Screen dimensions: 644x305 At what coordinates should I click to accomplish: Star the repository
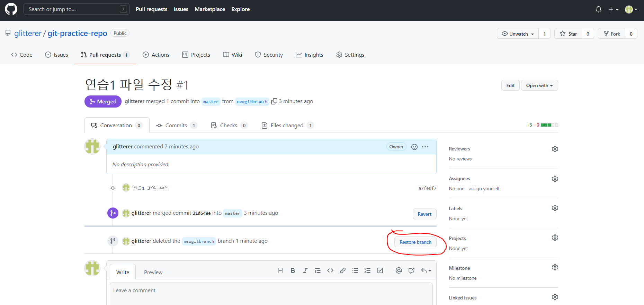coord(568,34)
